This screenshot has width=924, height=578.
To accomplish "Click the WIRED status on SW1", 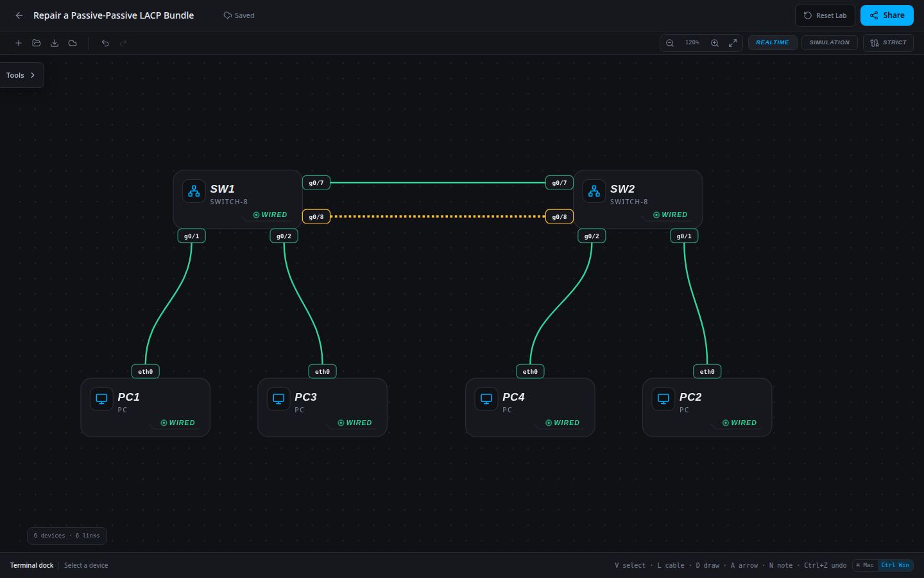I will coord(270,215).
